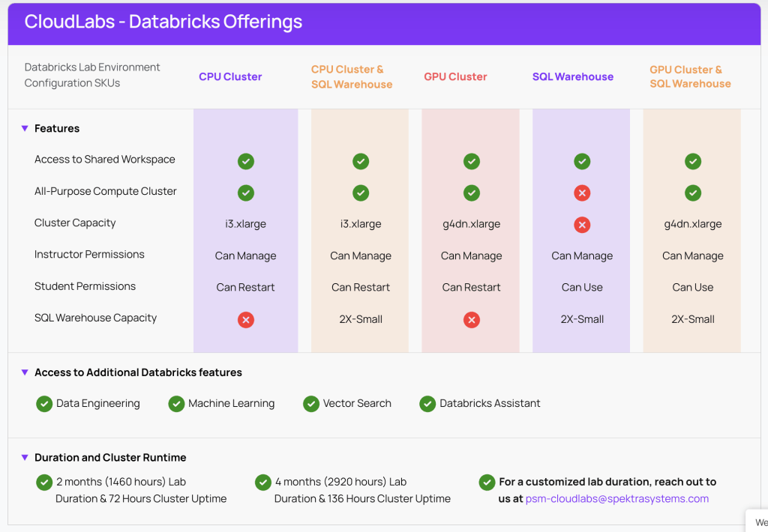The image size is (768, 532).
Task: Click red X for SQL Warehouse All-Purpose Compute
Action: [x=582, y=193]
